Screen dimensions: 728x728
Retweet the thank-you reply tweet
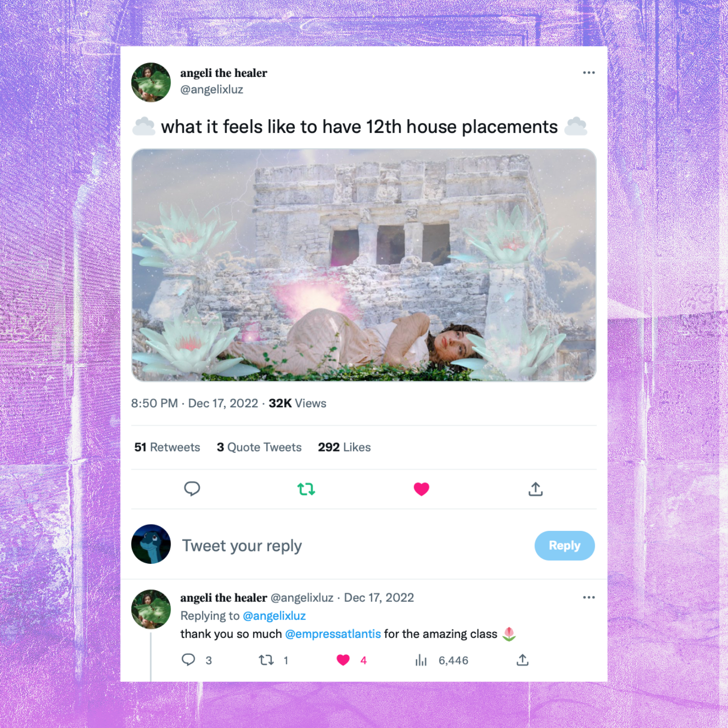click(x=266, y=660)
